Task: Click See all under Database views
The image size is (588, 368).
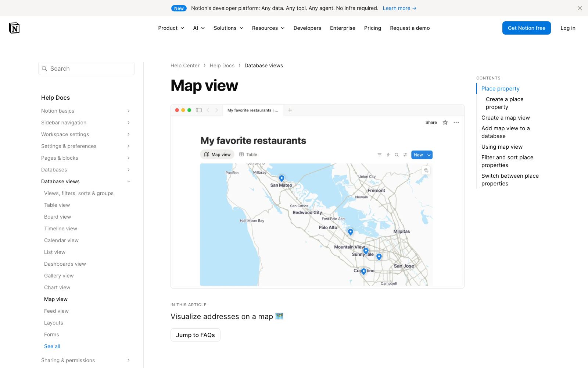Action: click(x=52, y=346)
